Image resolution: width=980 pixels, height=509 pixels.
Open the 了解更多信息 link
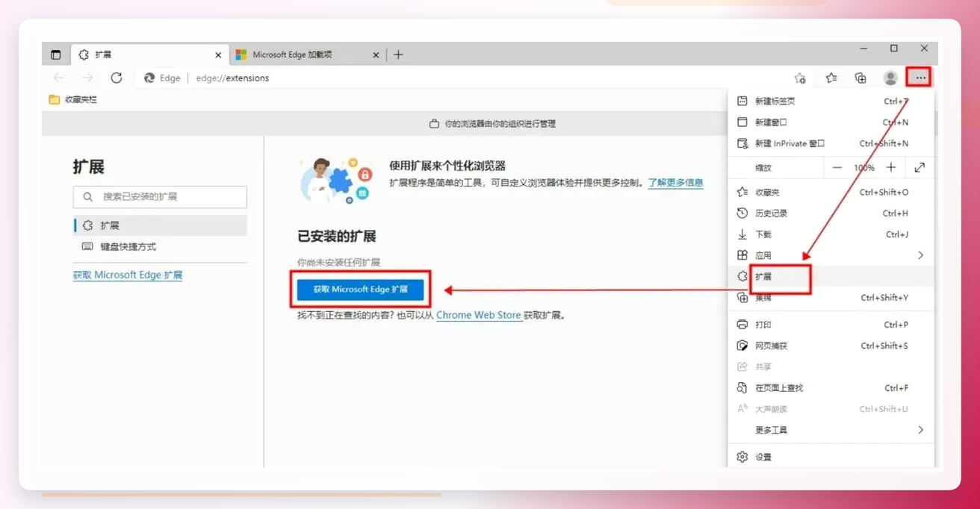[x=676, y=182]
